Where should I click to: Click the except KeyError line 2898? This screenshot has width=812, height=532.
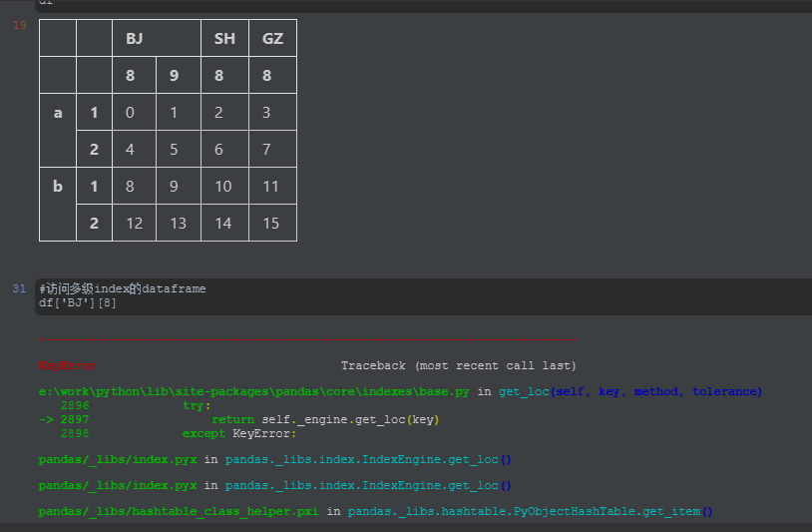coord(239,433)
